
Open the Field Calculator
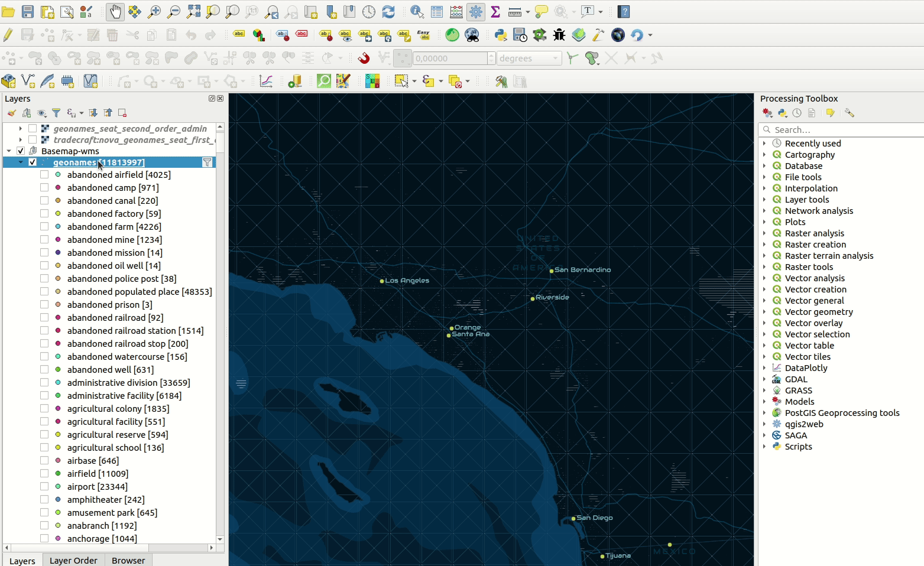(x=455, y=11)
